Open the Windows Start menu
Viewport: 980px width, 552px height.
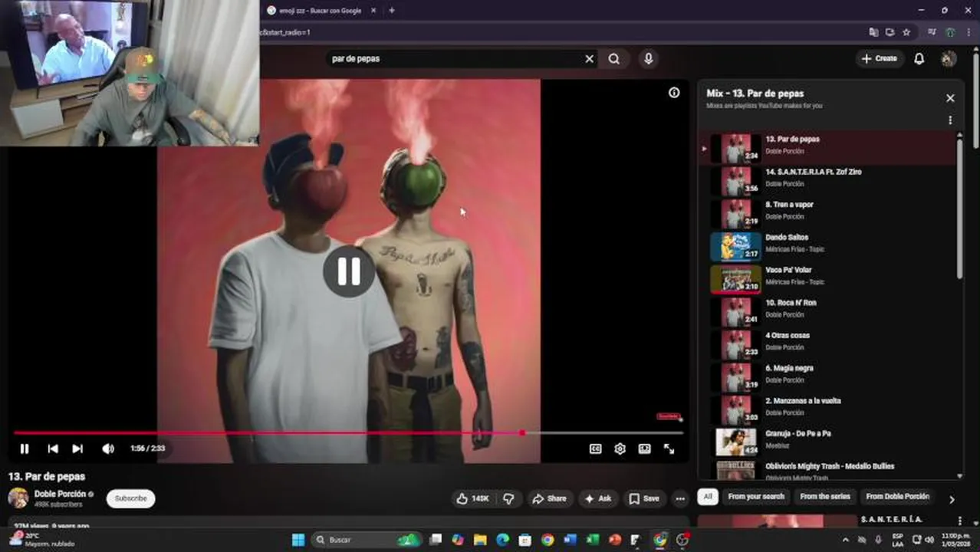[298, 540]
